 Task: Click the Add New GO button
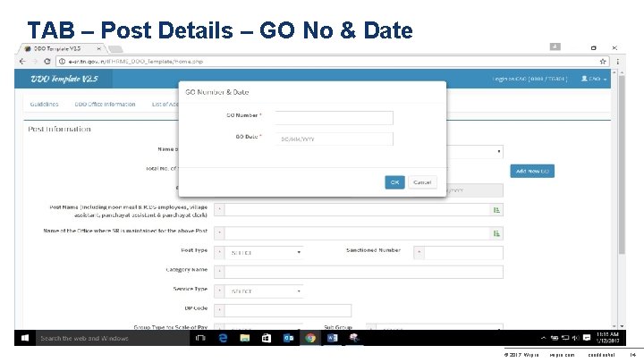[532, 171]
